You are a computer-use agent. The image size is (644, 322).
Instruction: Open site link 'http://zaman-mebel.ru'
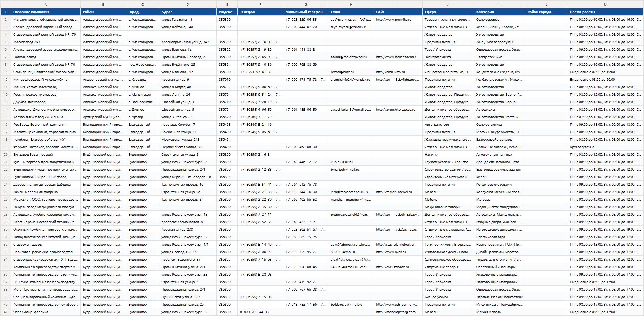[x=394, y=192]
